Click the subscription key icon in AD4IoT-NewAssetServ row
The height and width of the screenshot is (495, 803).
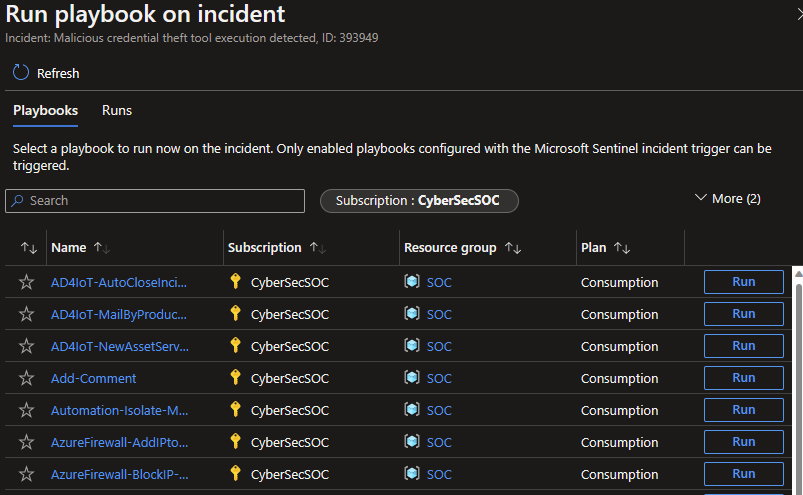[x=236, y=345]
